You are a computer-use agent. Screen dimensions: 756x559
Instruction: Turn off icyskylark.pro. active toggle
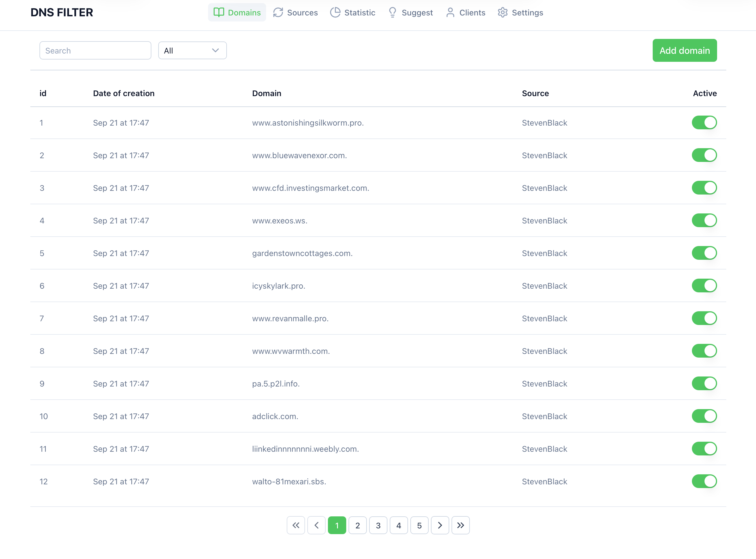tap(704, 286)
